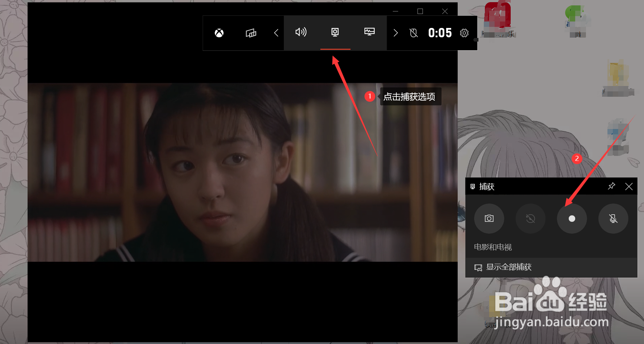Show previous widgets with left chevron
The height and width of the screenshot is (344, 644).
(276, 33)
